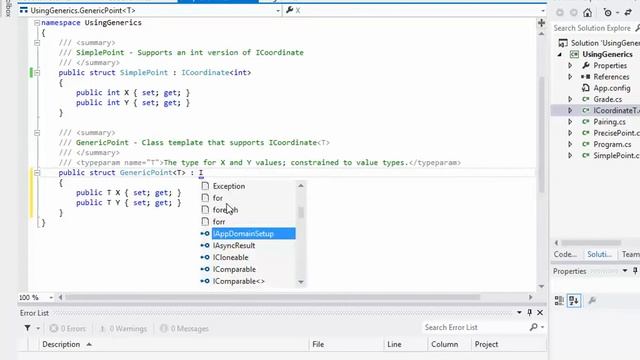Pick ICloneable in the IntelliSense popup
Image resolution: width=640 pixels, height=360 pixels.
tap(230, 257)
